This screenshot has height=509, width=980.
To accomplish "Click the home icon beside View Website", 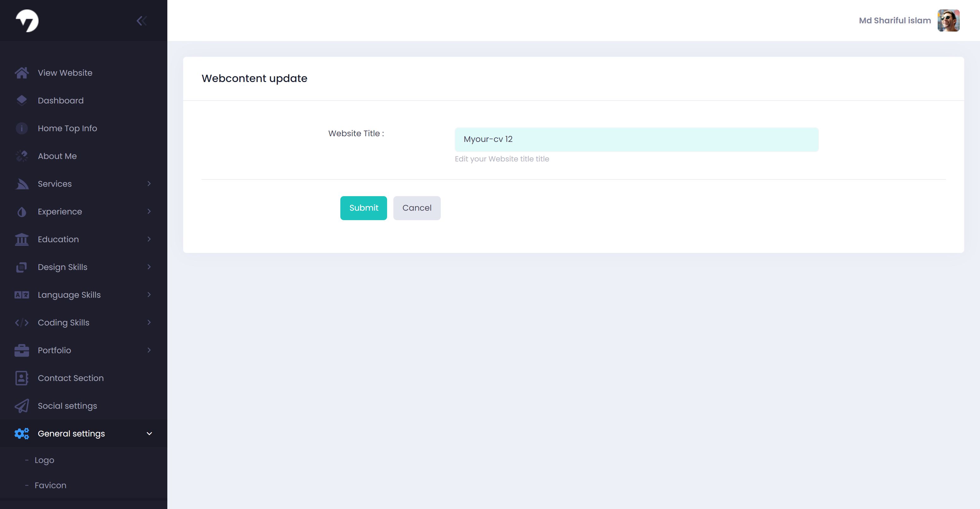I will (22, 73).
